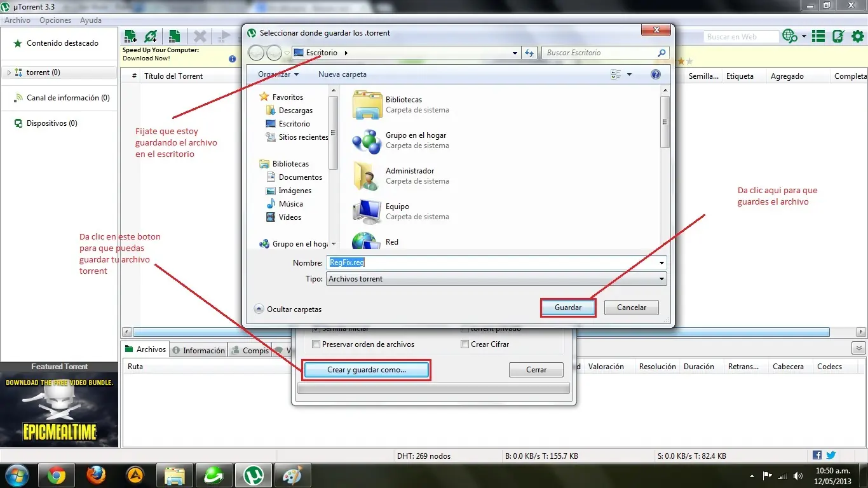Click the Nueva carpeta button

click(342, 74)
